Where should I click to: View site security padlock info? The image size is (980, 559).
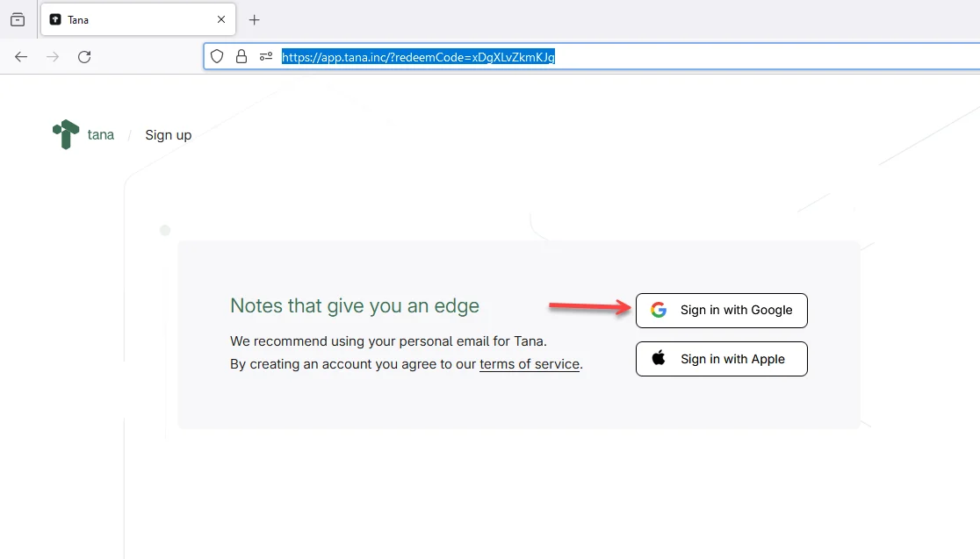241,57
